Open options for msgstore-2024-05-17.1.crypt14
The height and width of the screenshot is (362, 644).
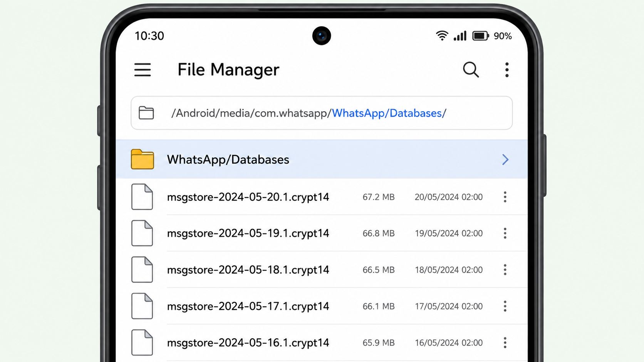(x=505, y=306)
